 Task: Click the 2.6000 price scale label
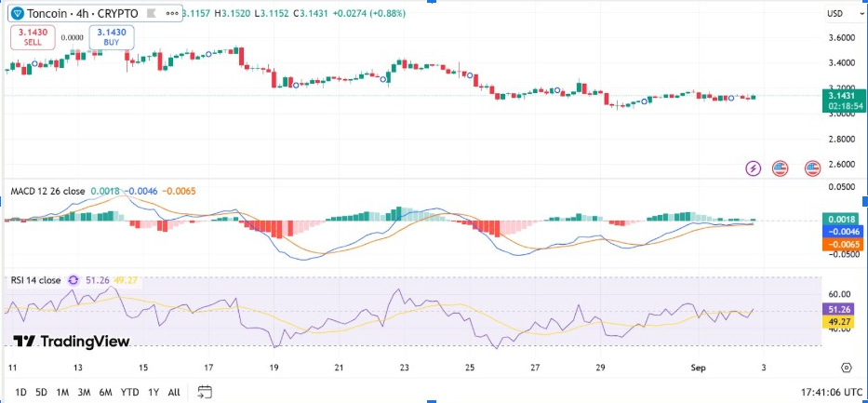point(843,165)
